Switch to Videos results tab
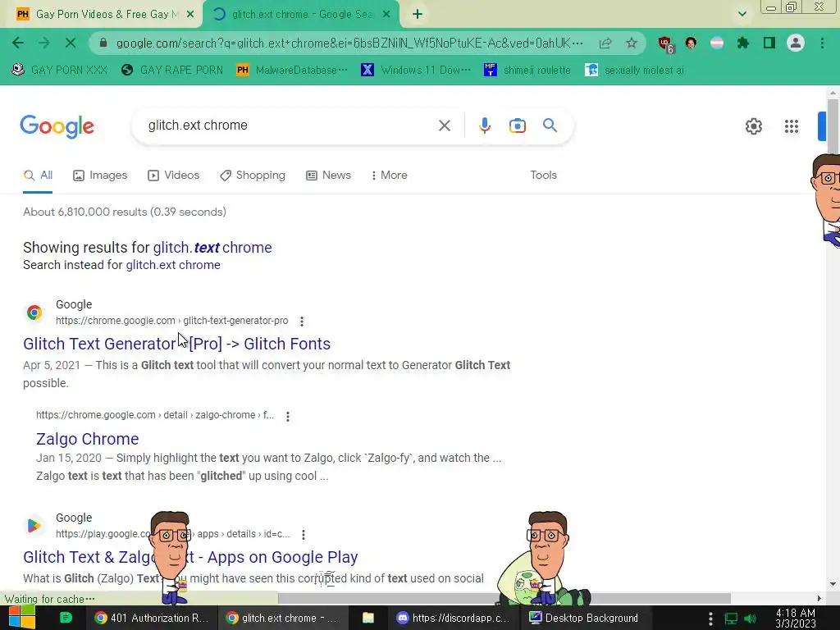The height and width of the screenshot is (630, 840). [x=174, y=176]
